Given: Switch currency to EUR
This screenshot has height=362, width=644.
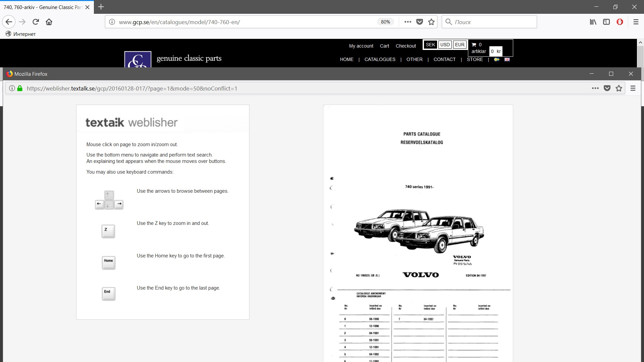Looking at the screenshot, I should [460, 45].
